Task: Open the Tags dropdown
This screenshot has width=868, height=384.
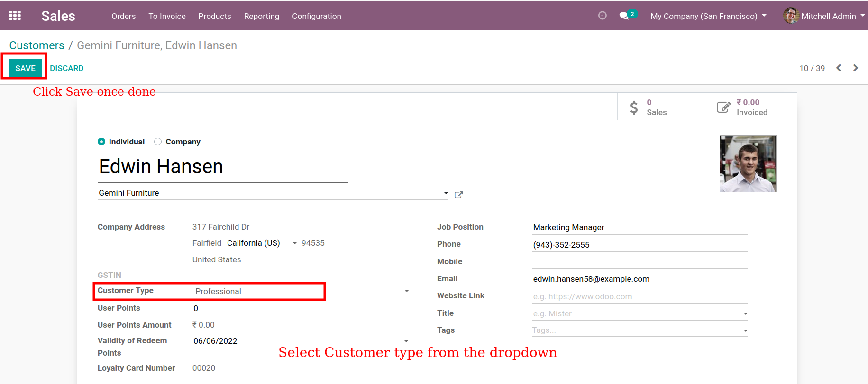Action: (x=745, y=330)
